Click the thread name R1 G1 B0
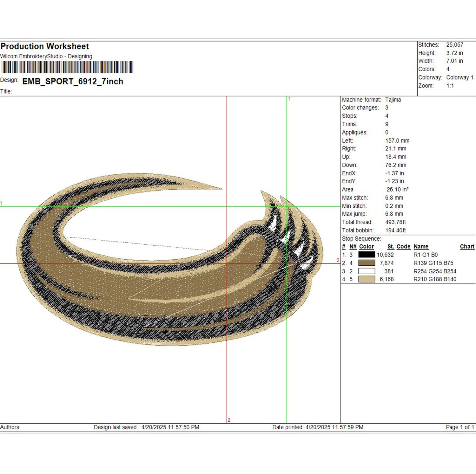This screenshot has width=476, height=474. point(426,255)
